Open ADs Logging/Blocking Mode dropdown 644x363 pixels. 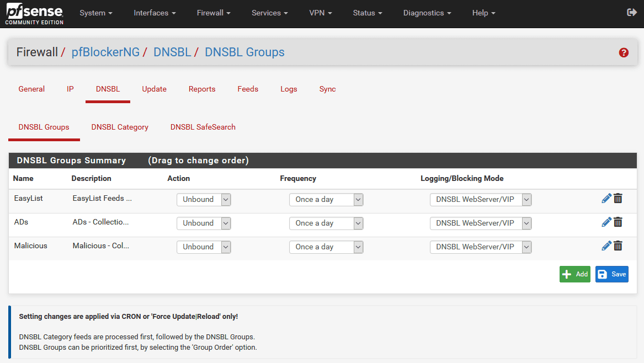click(481, 223)
